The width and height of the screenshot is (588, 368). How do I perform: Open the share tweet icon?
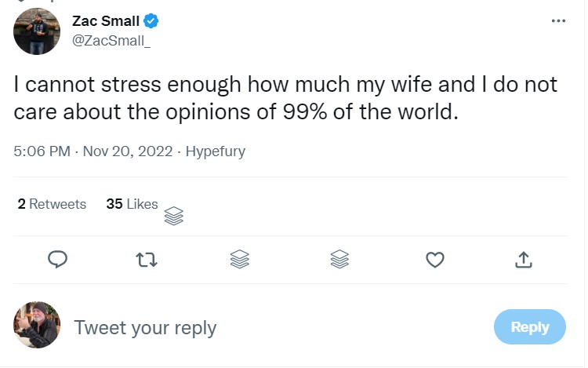coord(524,259)
